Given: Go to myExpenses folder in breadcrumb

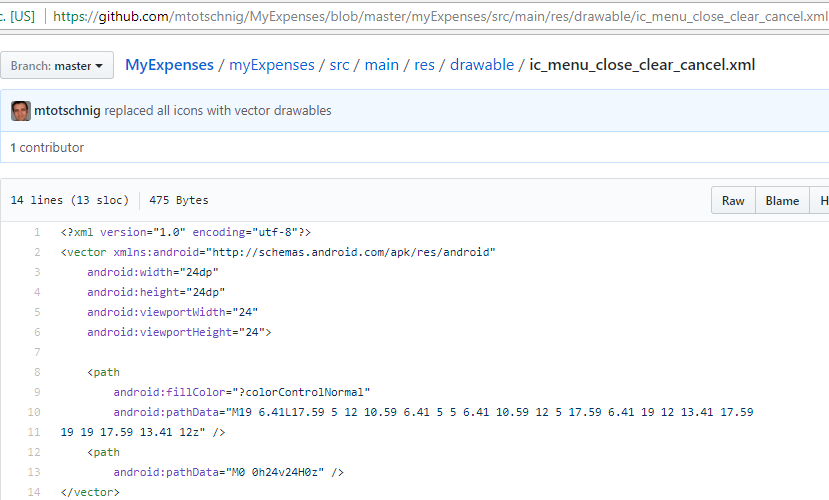Looking at the screenshot, I should click(x=272, y=65).
